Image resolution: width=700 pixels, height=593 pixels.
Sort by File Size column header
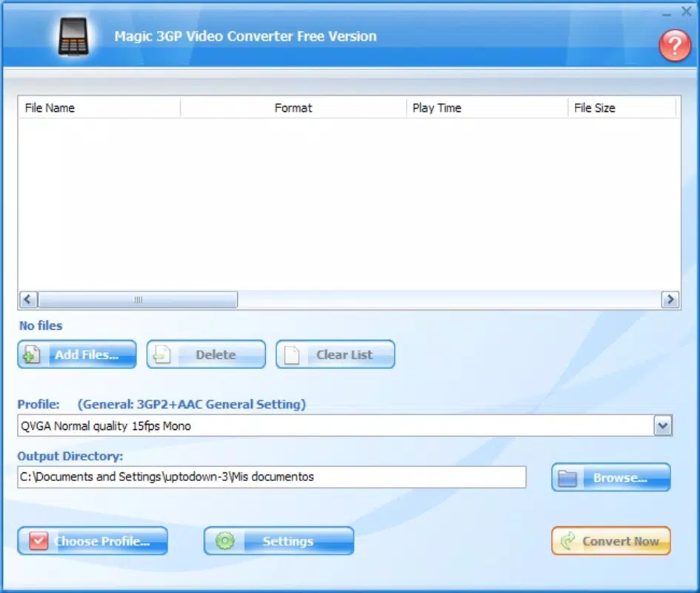tap(622, 107)
